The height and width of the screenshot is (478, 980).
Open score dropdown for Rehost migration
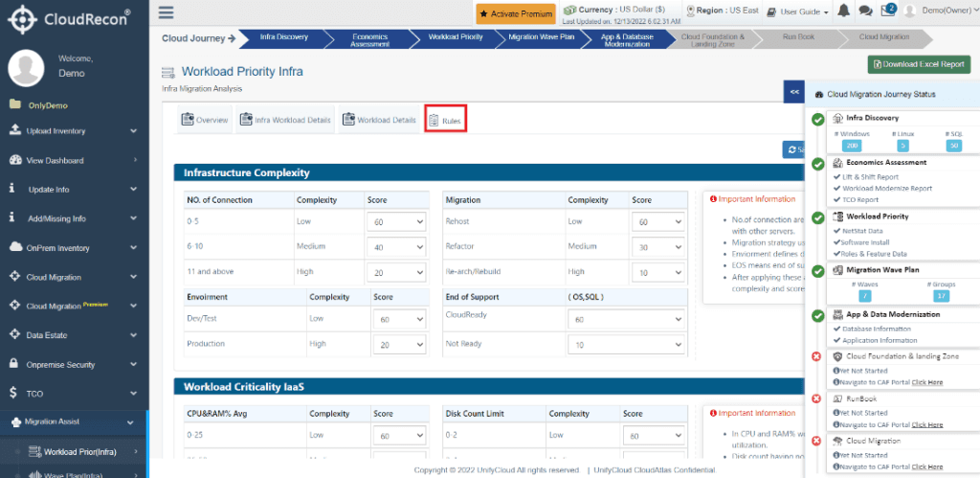[x=658, y=221]
